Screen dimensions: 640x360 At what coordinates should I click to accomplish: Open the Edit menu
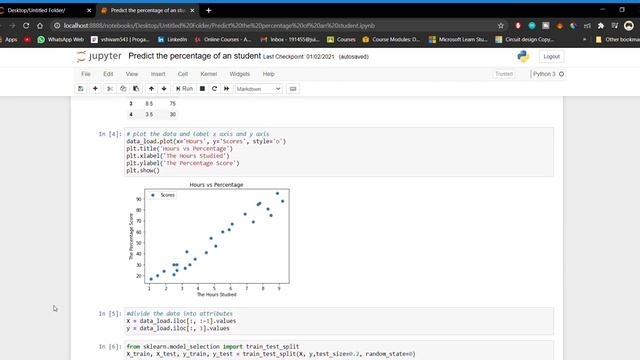pyautogui.click(x=108, y=74)
